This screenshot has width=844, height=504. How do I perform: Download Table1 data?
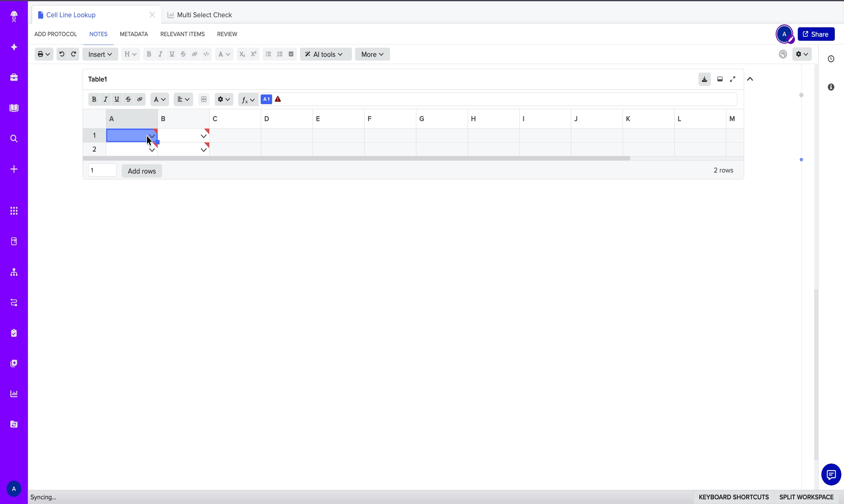coord(704,79)
